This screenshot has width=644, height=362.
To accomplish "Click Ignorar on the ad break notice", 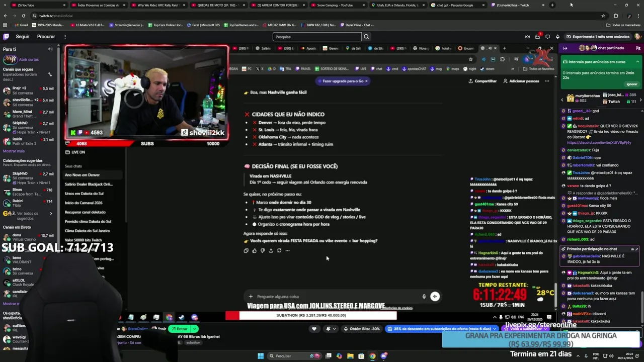I will [631, 84].
